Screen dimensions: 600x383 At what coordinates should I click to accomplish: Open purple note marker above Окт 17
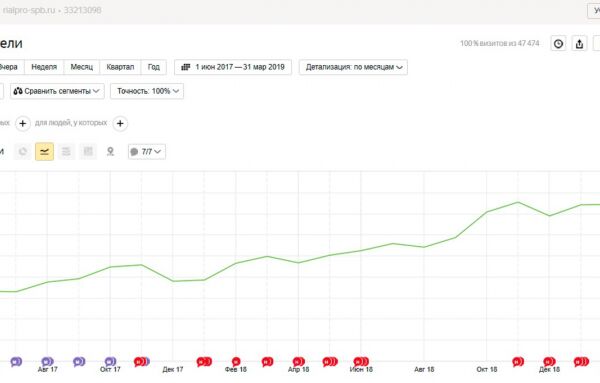110,361
